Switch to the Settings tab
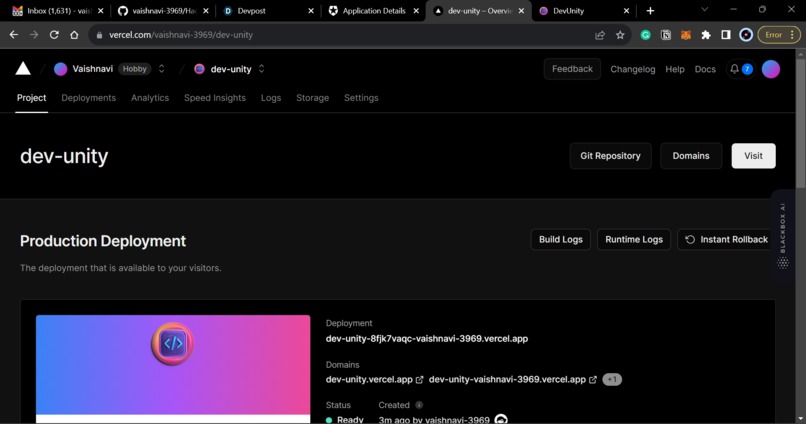Screen dimensions: 806x424 pos(361,98)
